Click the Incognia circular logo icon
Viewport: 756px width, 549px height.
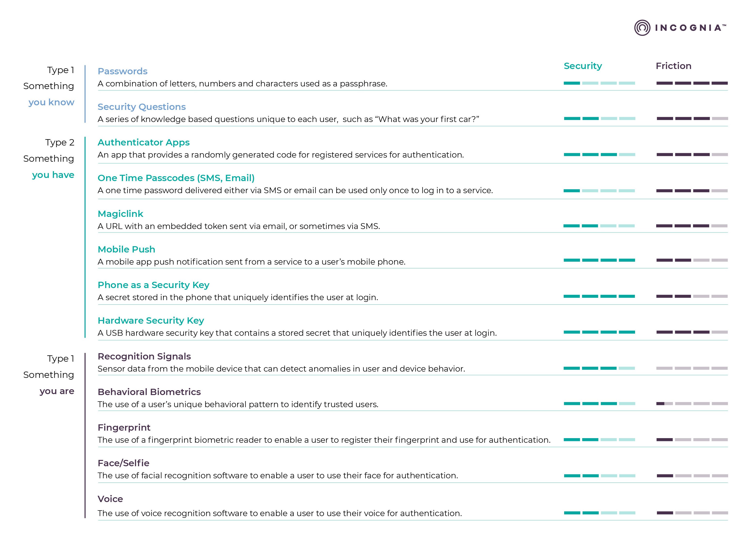[x=642, y=28]
